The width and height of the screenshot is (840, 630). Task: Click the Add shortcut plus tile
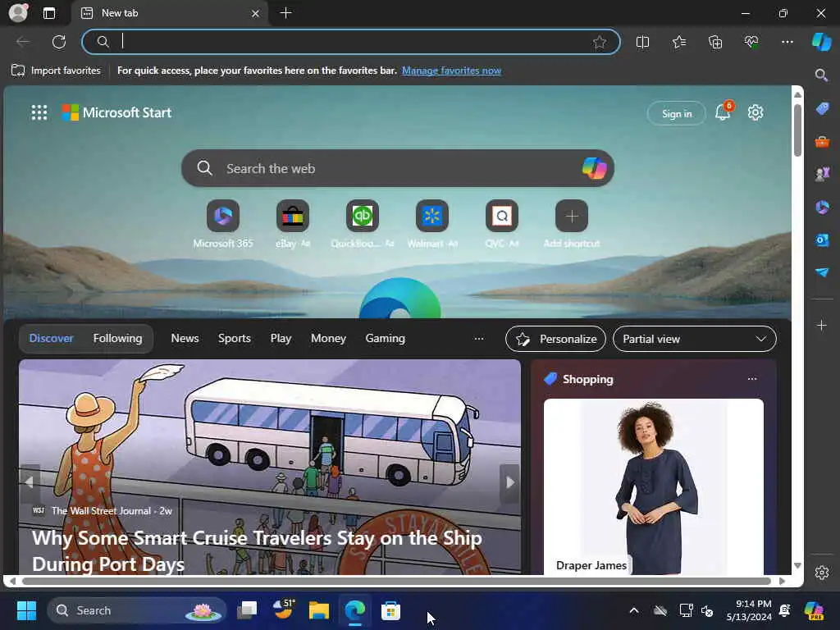[572, 216]
